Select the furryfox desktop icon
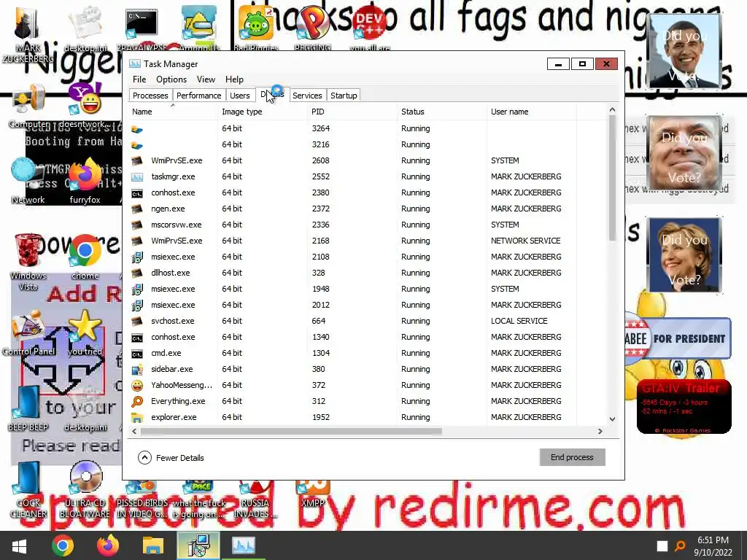This screenshot has width=747, height=560. click(x=85, y=181)
